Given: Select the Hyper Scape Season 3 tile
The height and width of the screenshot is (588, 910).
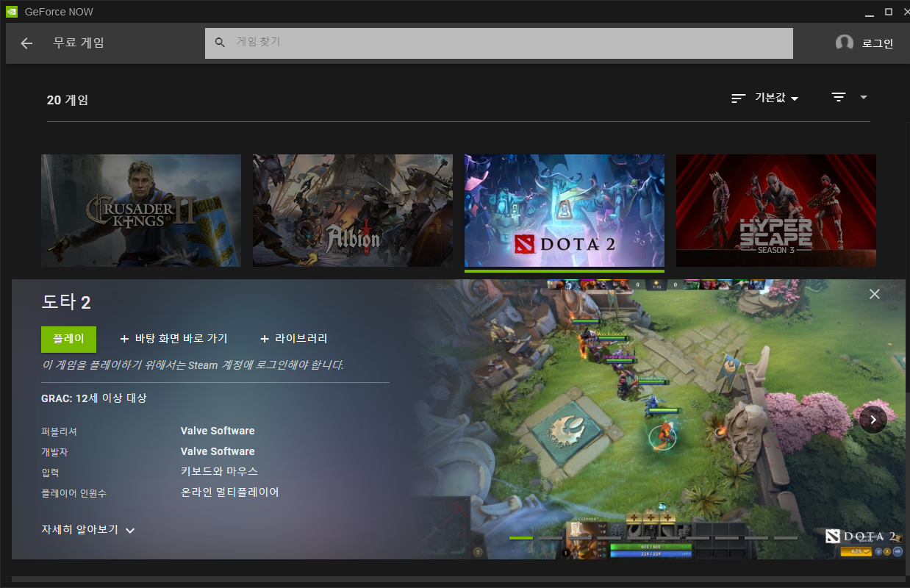Looking at the screenshot, I should [776, 210].
